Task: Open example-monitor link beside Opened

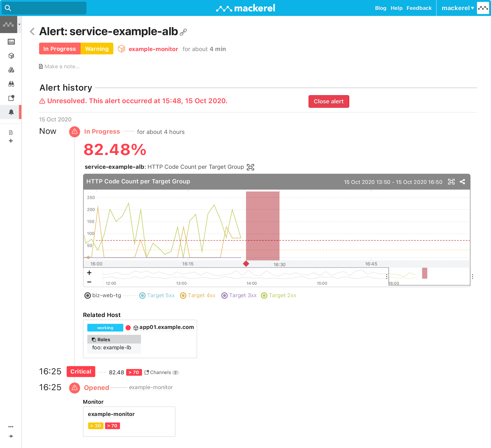Action: tap(151, 387)
